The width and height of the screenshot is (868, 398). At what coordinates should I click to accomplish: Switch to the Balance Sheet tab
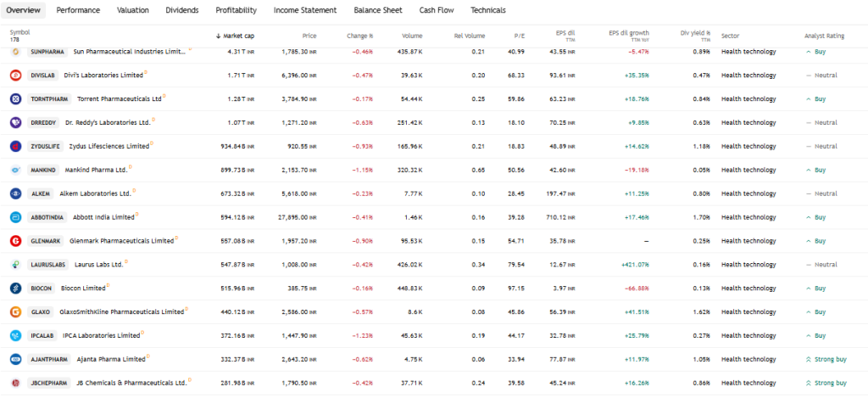[x=378, y=10]
